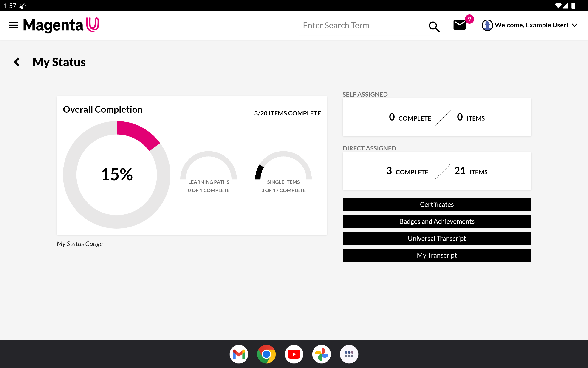
Task: Click the DIRECT ASSIGNED section label
Action: [369, 148]
